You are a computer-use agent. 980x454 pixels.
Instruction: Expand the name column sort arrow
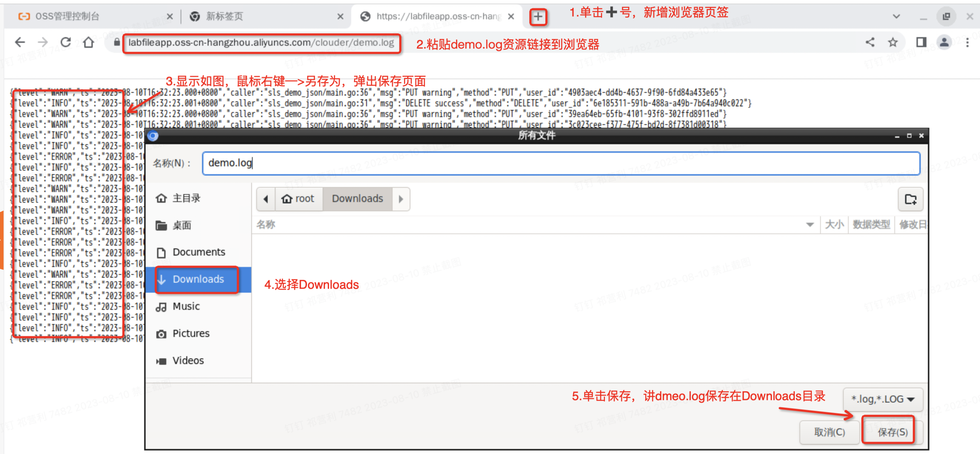tap(810, 225)
